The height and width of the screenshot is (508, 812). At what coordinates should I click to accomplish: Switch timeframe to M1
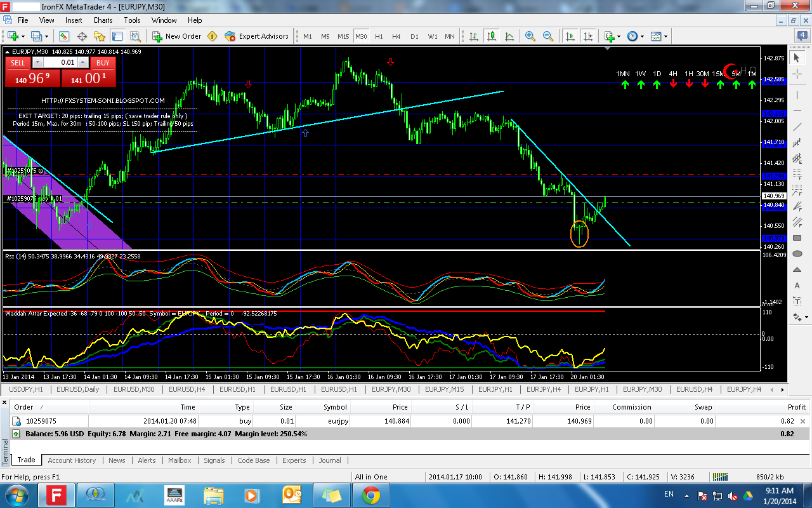[308, 36]
